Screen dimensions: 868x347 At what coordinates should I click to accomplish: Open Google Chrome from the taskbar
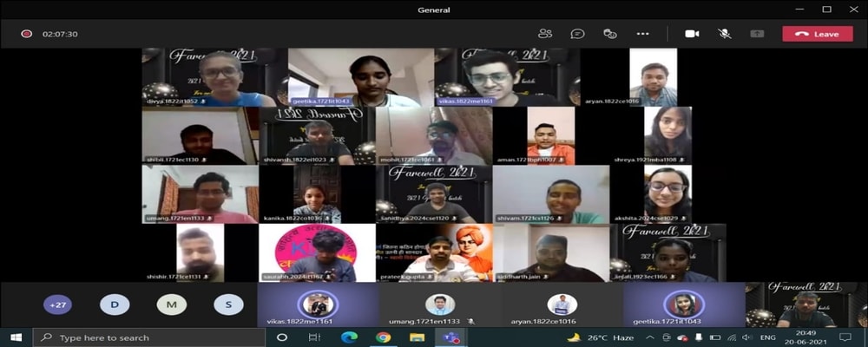(x=383, y=337)
